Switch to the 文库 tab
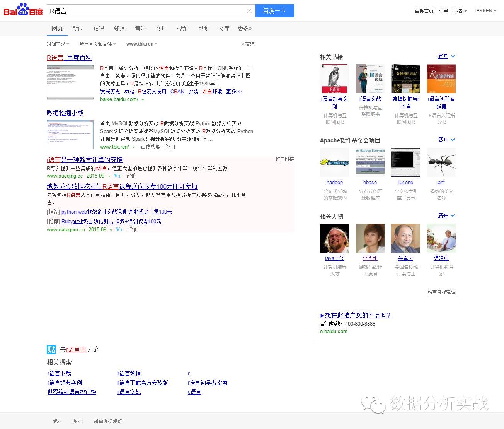 224,28
